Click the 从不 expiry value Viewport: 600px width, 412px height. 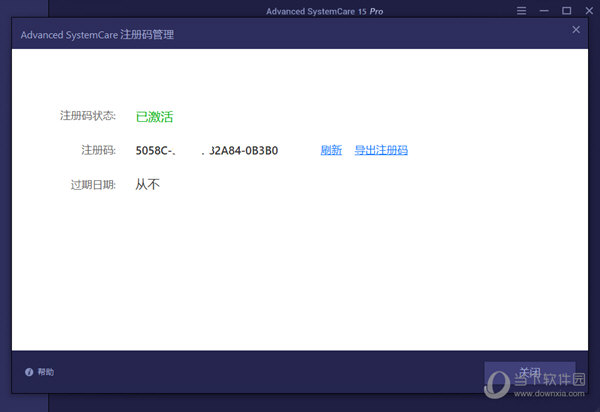[x=147, y=185]
